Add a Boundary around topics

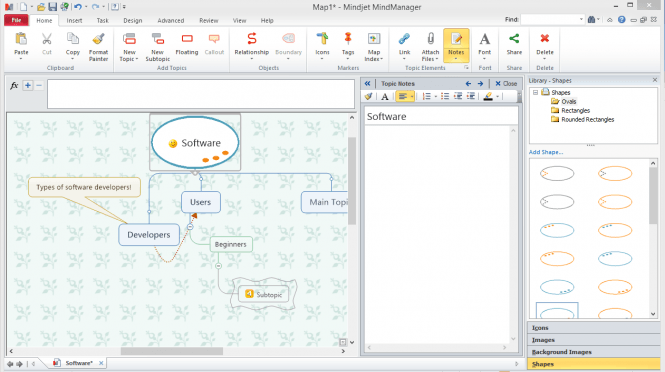(x=288, y=46)
